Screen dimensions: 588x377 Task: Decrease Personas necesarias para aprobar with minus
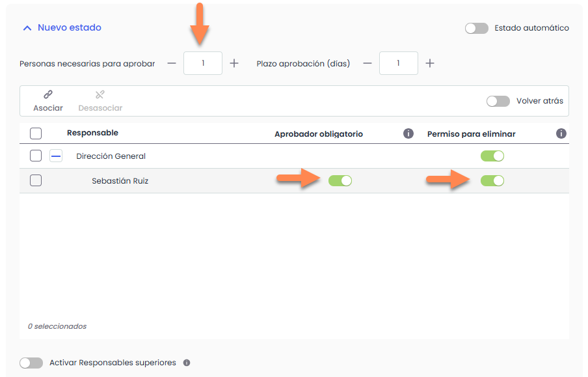[172, 63]
